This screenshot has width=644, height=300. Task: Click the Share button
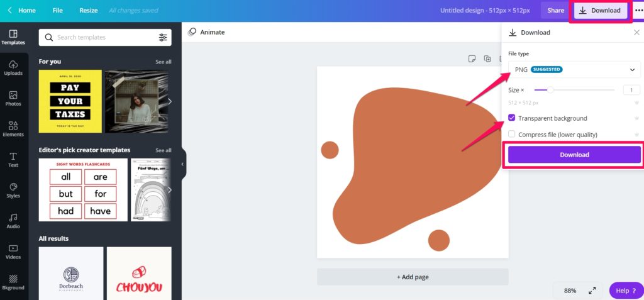click(x=555, y=10)
